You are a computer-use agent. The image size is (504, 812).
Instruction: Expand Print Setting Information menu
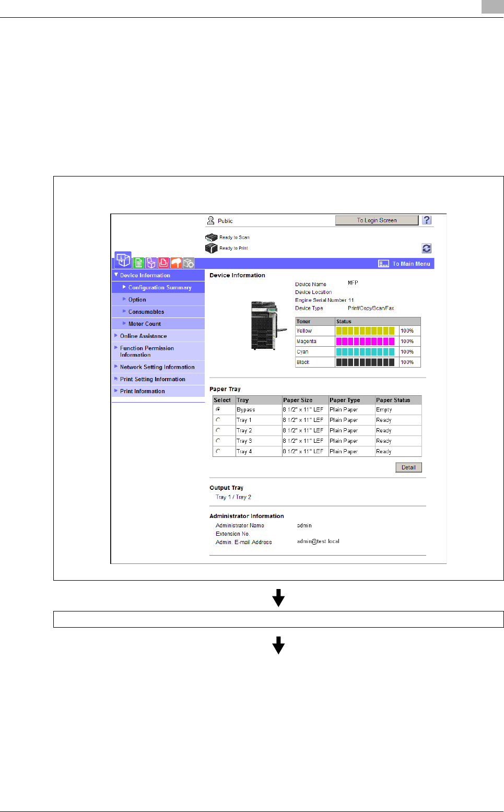(158, 379)
